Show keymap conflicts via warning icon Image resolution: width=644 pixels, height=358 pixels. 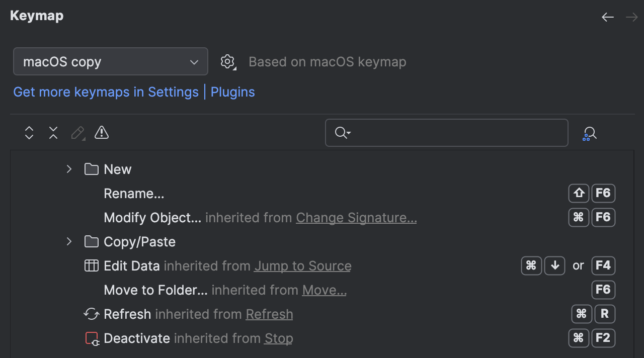click(101, 133)
